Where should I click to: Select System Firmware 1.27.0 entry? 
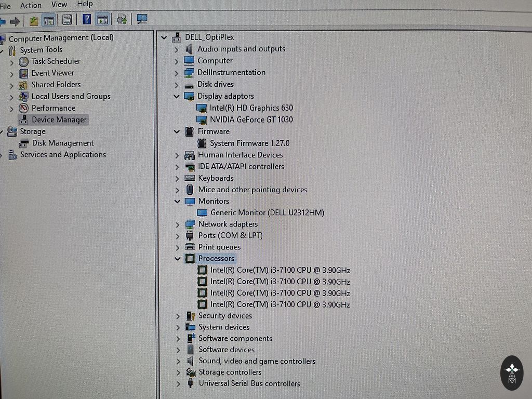tap(250, 143)
